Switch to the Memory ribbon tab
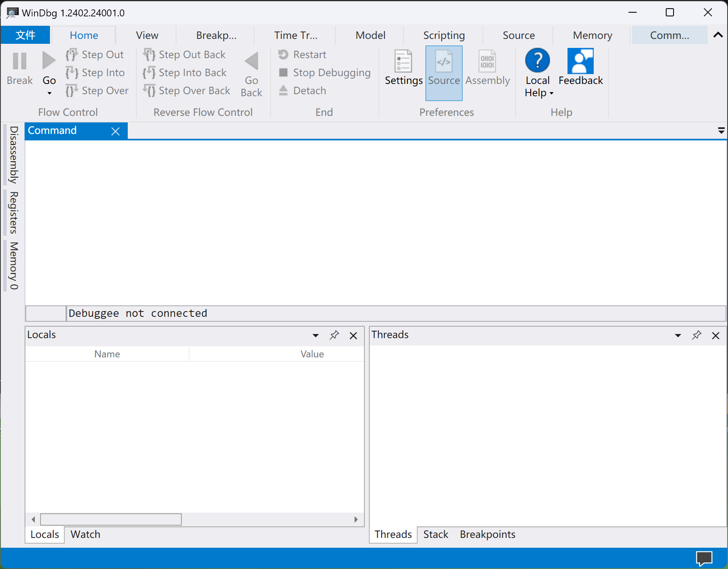The height and width of the screenshot is (569, 728). 592,35
